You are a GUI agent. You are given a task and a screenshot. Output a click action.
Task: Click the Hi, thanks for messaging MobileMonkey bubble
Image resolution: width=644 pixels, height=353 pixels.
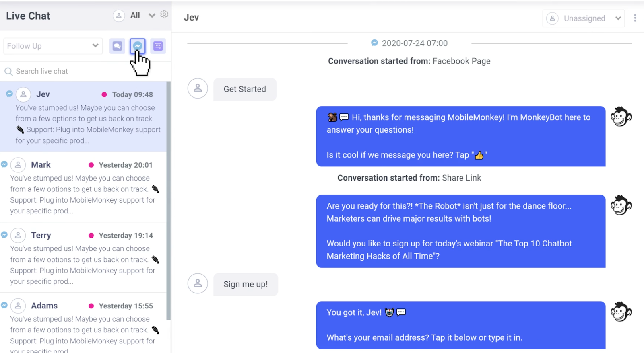[x=461, y=136]
